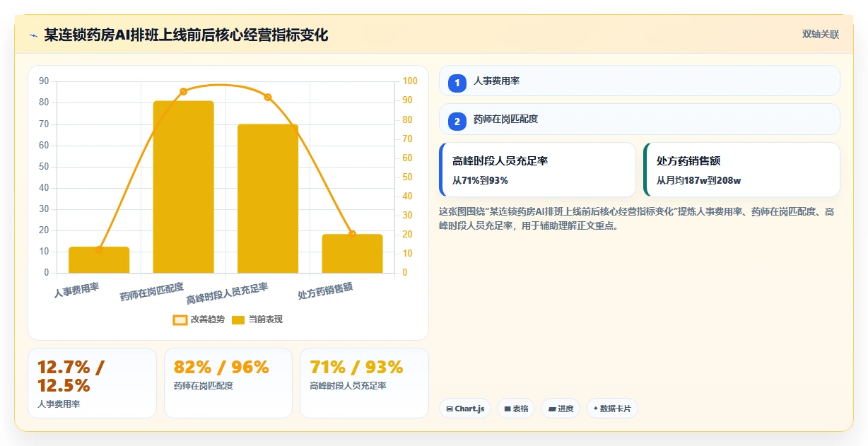Image resolution: width=868 pixels, height=446 pixels.
Task: Open the 处方药销售额 card
Action: pyautogui.click(x=741, y=170)
